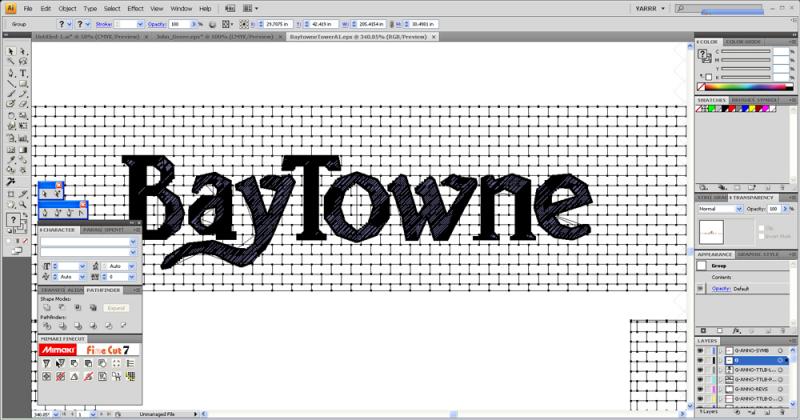Open the font style dropdown in Character panel

click(x=133, y=252)
